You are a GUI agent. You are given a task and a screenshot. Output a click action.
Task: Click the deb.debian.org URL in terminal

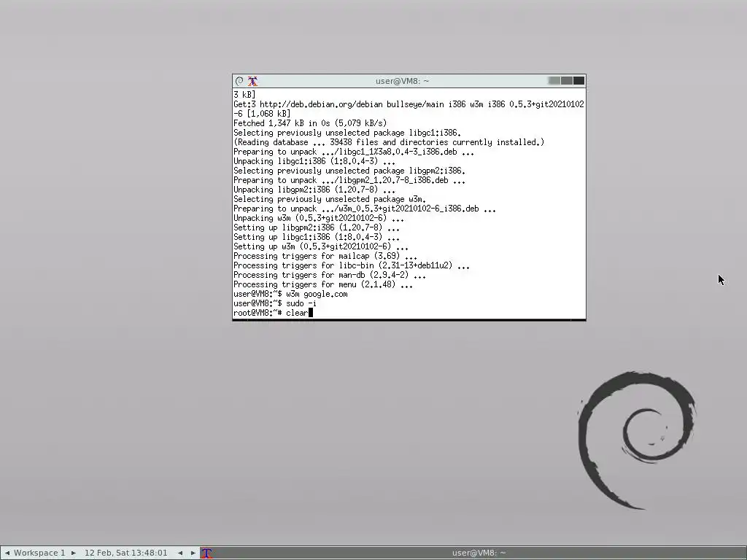click(x=321, y=104)
